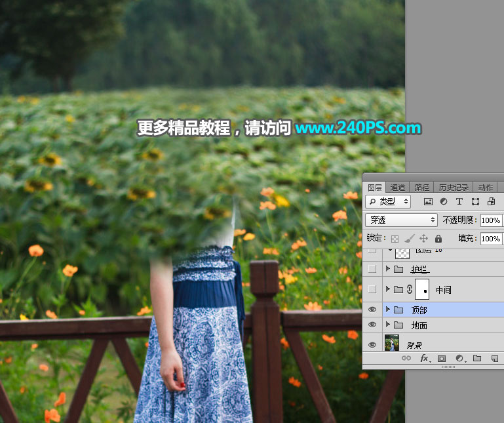
Task: Select the 顶部 group name
Action: 419,310
